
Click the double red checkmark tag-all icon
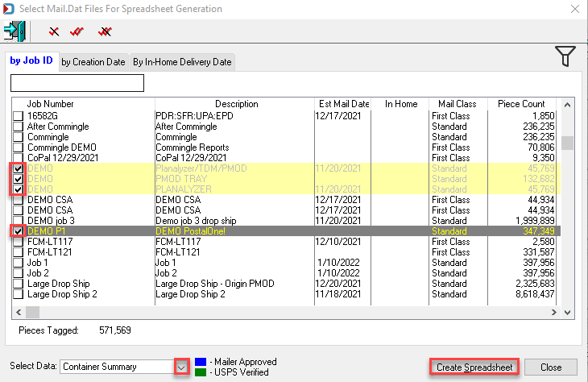coord(77,31)
